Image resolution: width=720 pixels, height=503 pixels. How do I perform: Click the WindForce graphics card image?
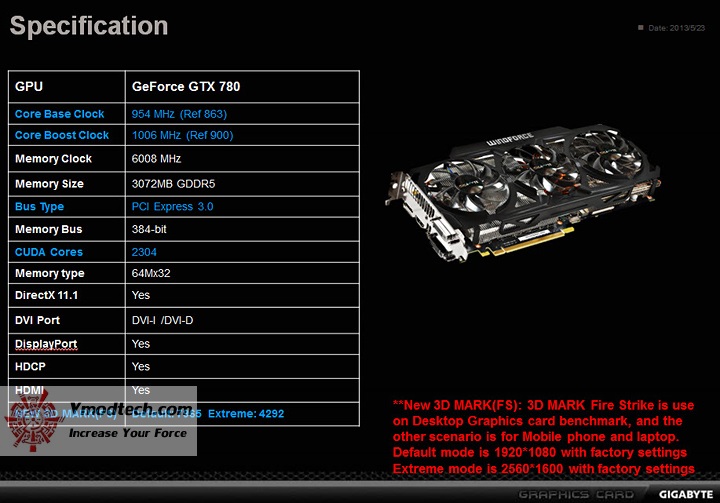tap(523, 192)
